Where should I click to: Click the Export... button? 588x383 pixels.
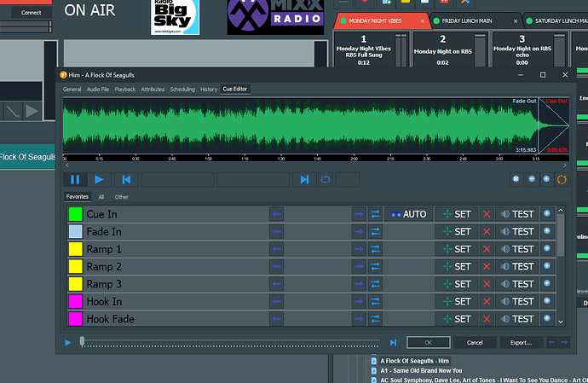(x=521, y=342)
